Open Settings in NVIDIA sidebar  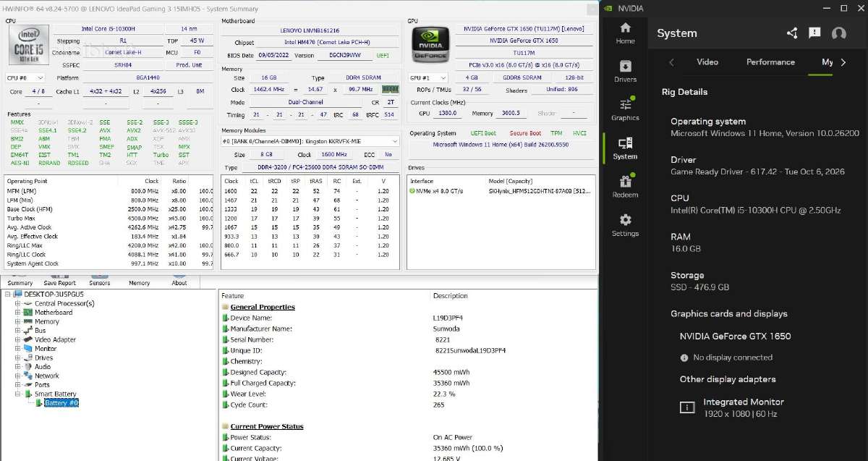coord(625,225)
